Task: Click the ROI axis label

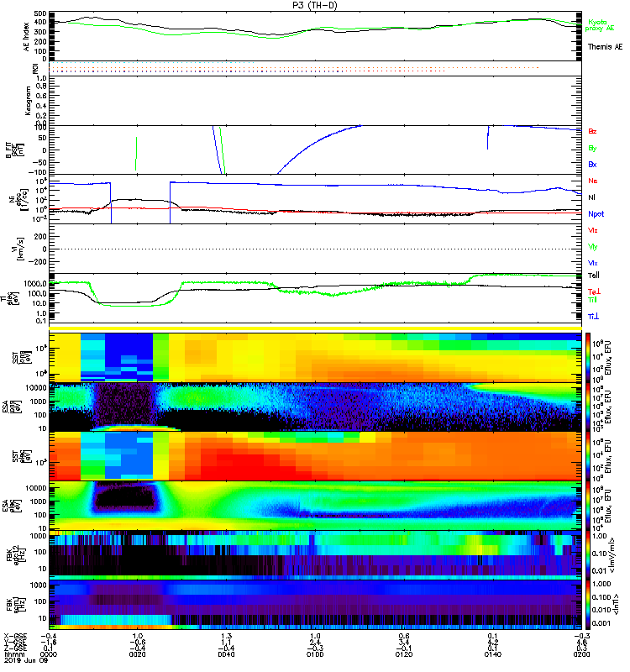Action: click(x=35, y=68)
